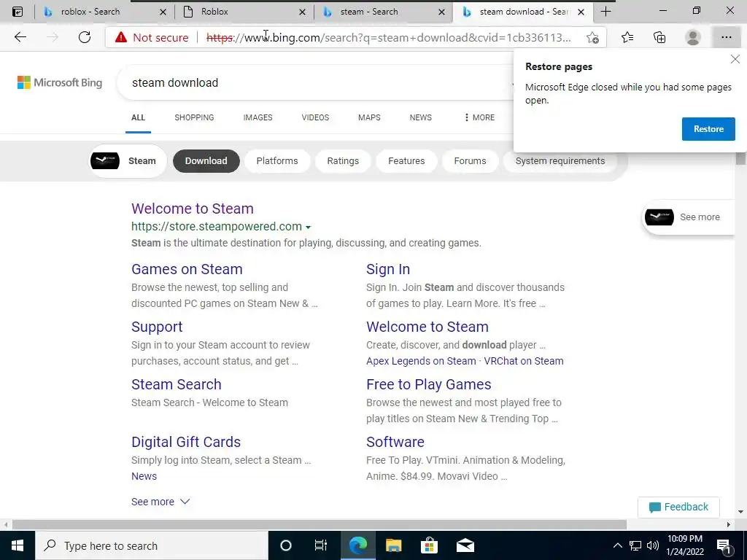Open Task View in the taskbar
The height and width of the screenshot is (560, 747).
coord(321,545)
